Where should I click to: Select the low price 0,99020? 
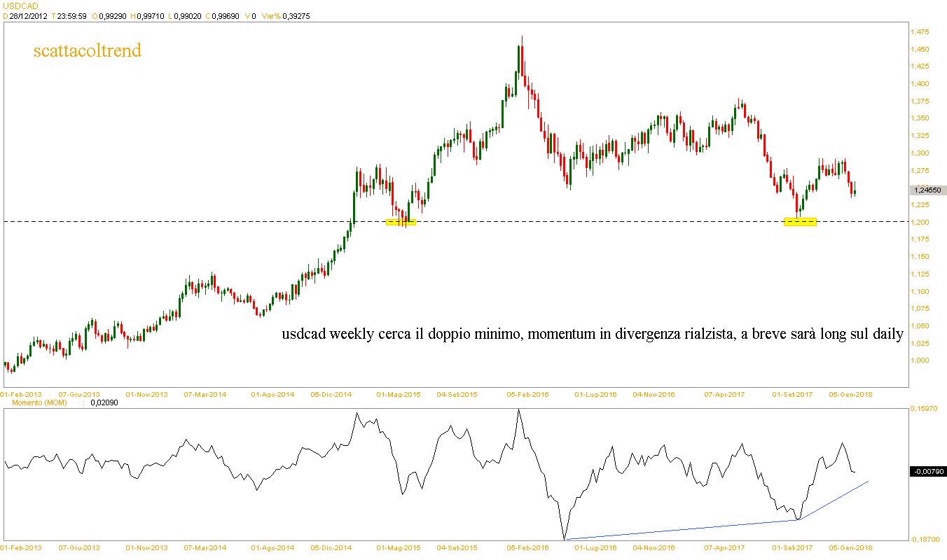(187, 16)
